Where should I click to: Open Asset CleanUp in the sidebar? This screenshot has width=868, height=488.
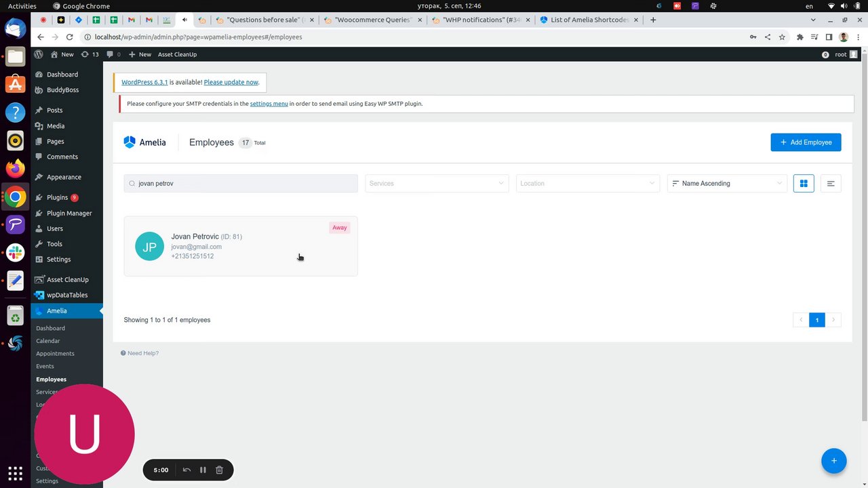(67, 279)
